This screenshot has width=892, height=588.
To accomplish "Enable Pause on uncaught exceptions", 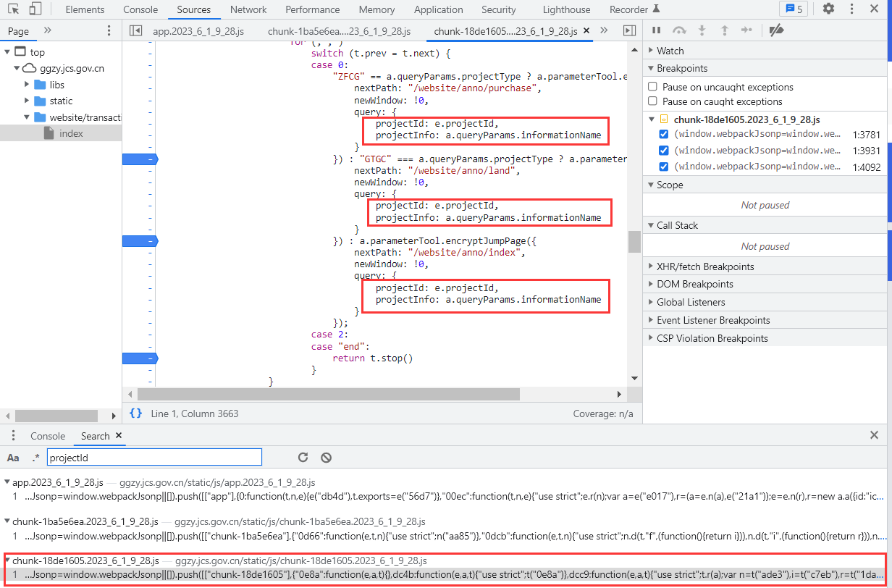I will point(653,87).
